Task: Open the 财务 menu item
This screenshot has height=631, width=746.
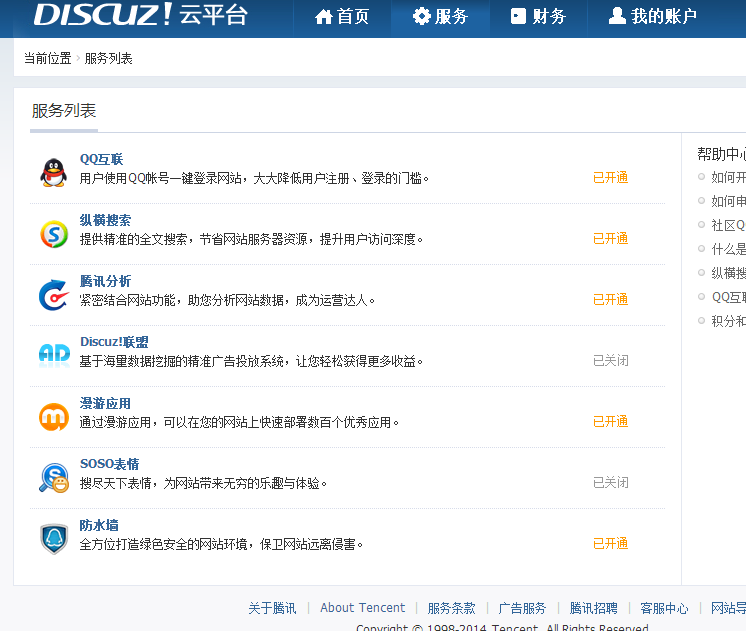Action: point(538,17)
